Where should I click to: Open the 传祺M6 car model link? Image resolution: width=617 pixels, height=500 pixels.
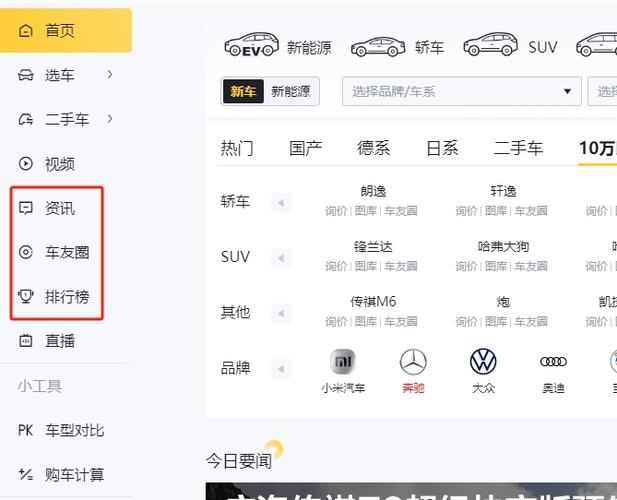[x=373, y=302]
